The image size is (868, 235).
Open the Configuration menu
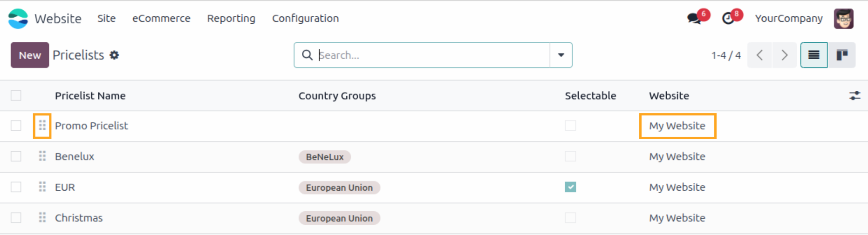(x=305, y=19)
